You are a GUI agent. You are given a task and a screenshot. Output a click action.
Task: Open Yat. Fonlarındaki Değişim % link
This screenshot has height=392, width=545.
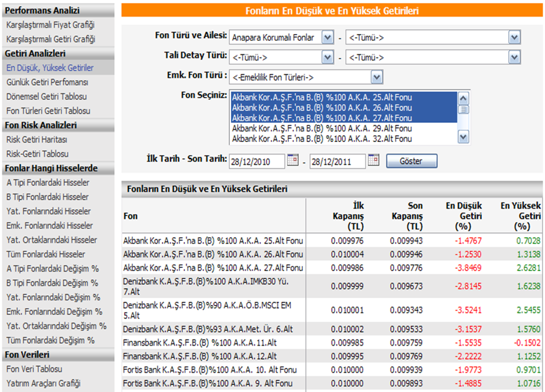(53, 298)
